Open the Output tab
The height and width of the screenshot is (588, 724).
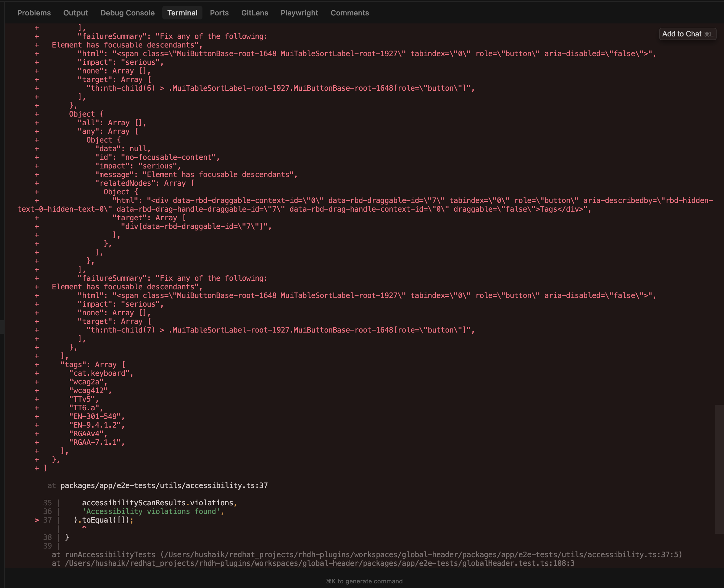75,13
